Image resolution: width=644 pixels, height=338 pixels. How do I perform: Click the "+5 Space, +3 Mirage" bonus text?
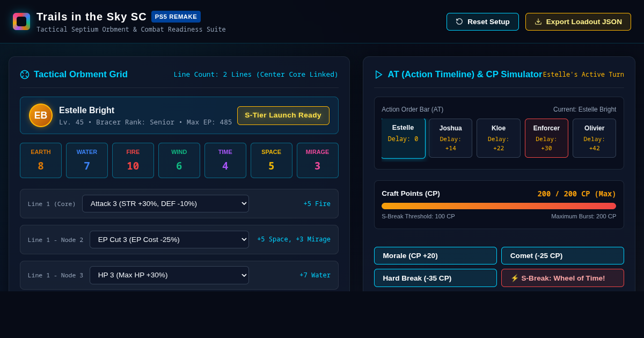tap(294, 239)
